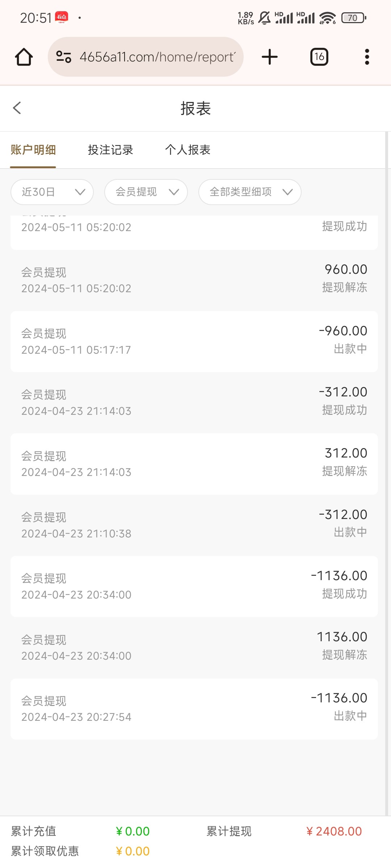The image size is (391, 868).
Task: Open the browser three-dot menu
Action: 367,57
